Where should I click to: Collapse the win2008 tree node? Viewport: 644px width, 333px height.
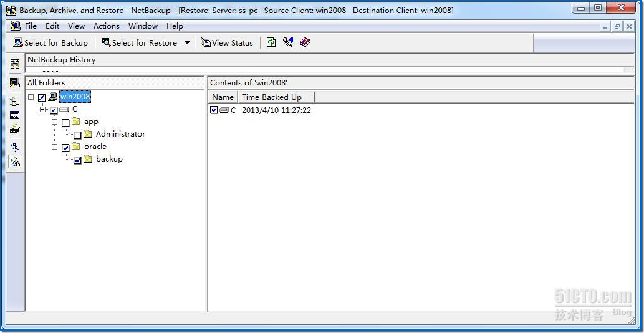tap(31, 97)
